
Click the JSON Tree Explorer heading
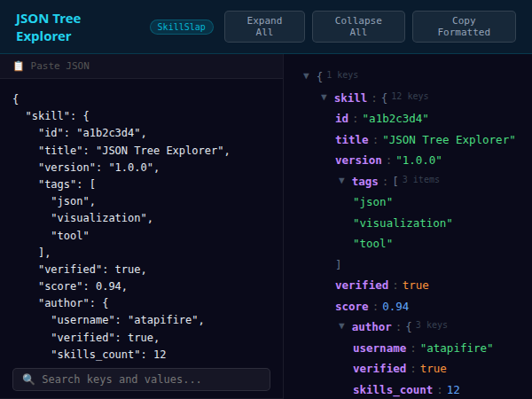click(56, 27)
